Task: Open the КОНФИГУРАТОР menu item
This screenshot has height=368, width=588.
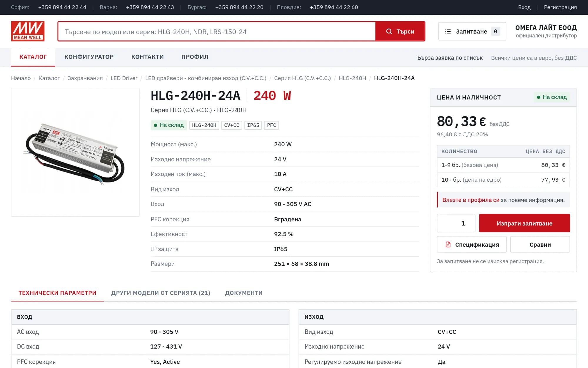Action: (89, 57)
